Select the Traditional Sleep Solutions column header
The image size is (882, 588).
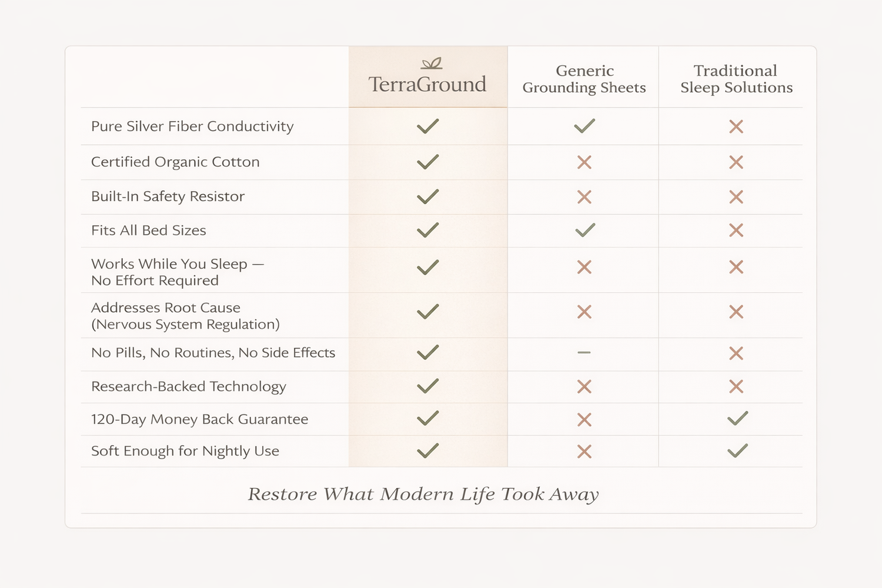(736, 79)
